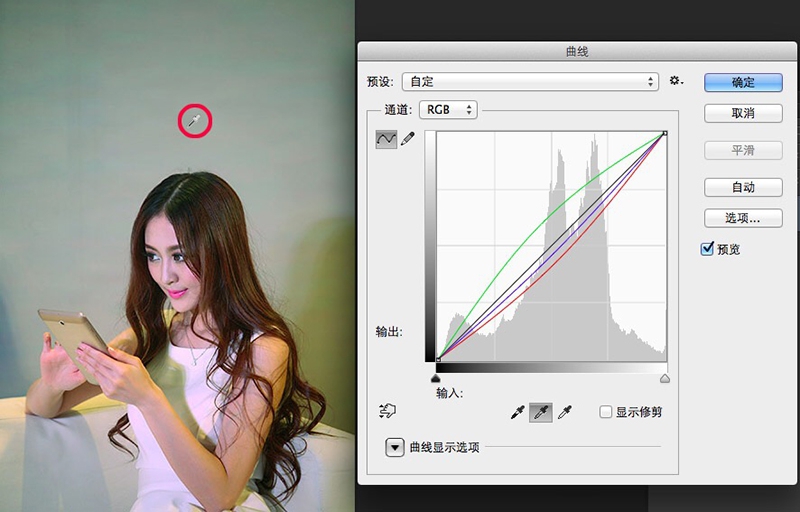Viewport: 800px width, 512px height.
Task: Select the edit-points curve tool
Action: (386, 140)
